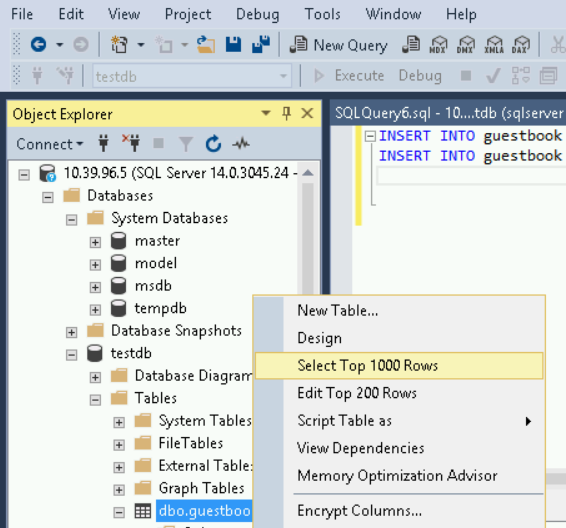
Task: Expand the FileTables folder
Action: pos(119,445)
